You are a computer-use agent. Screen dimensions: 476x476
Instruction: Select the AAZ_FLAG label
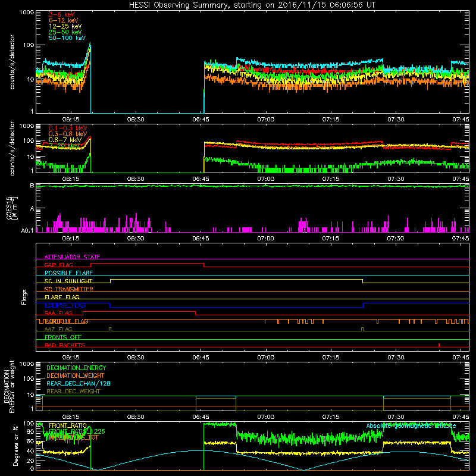pos(58,329)
